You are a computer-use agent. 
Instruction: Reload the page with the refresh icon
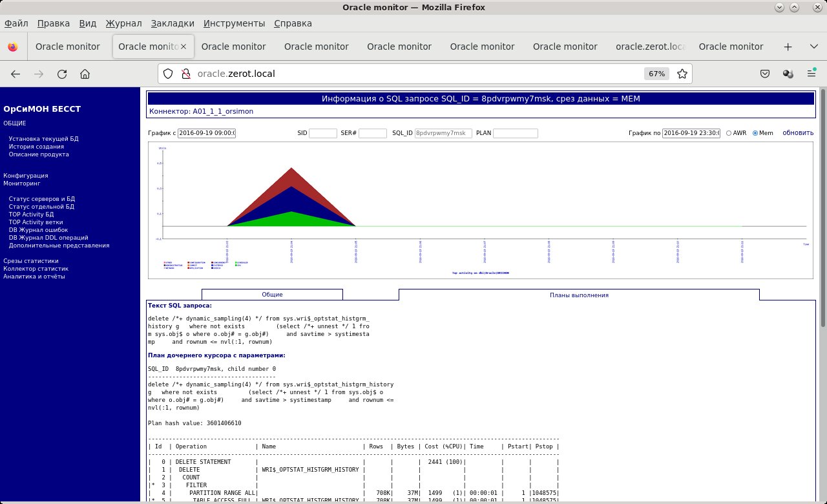coord(62,74)
